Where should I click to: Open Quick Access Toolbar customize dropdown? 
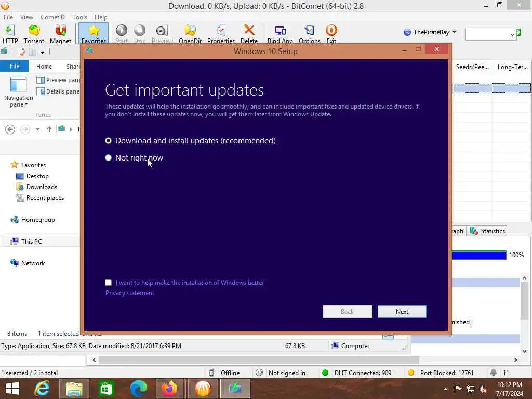pos(42,52)
